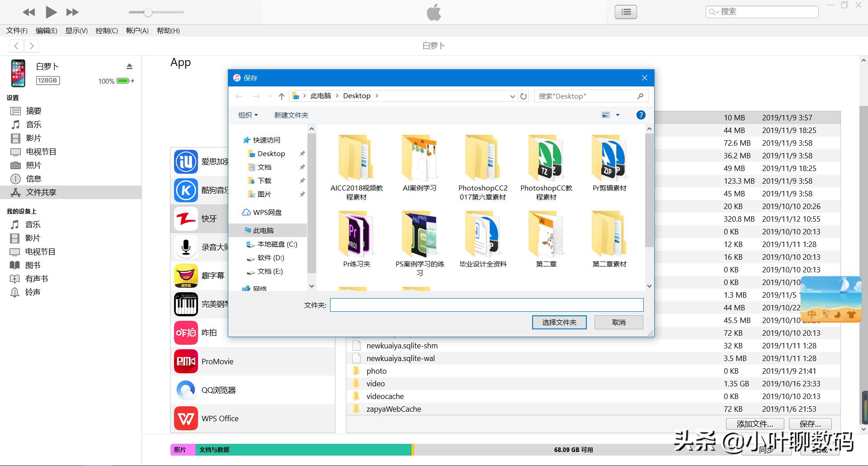Go up one folder level in dialog
868x466 pixels.
click(x=282, y=96)
